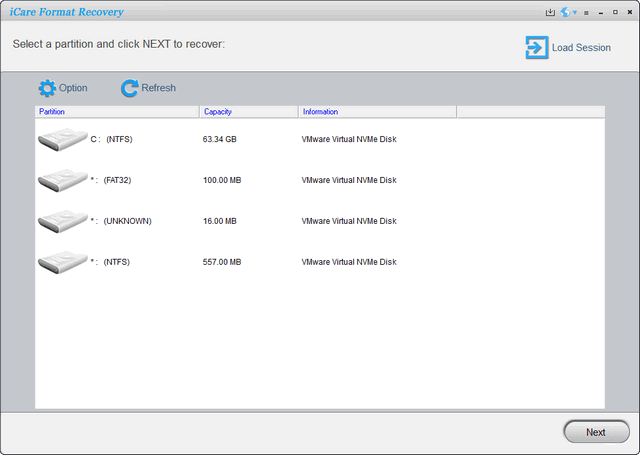Open Option via the gear icon

(47, 88)
